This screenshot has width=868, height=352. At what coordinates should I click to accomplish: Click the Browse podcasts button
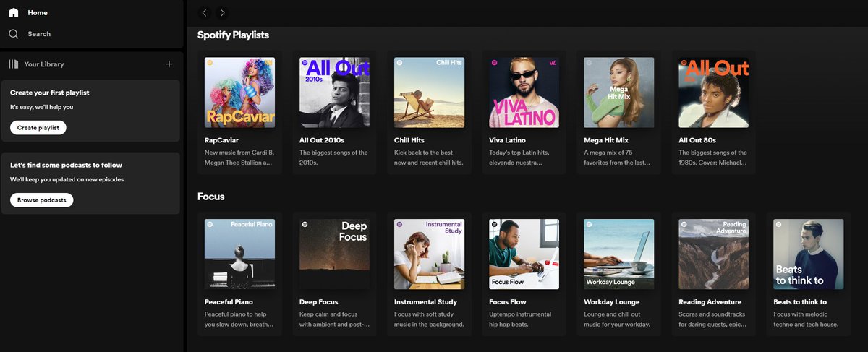[x=42, y=200]
